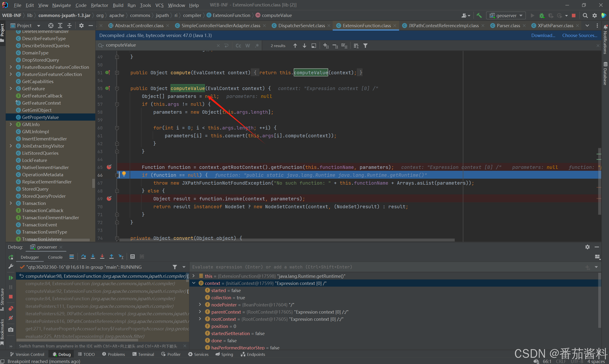Click the Run to Cursor icon
This screenshot has width=609, height=364.
point(121,257)
